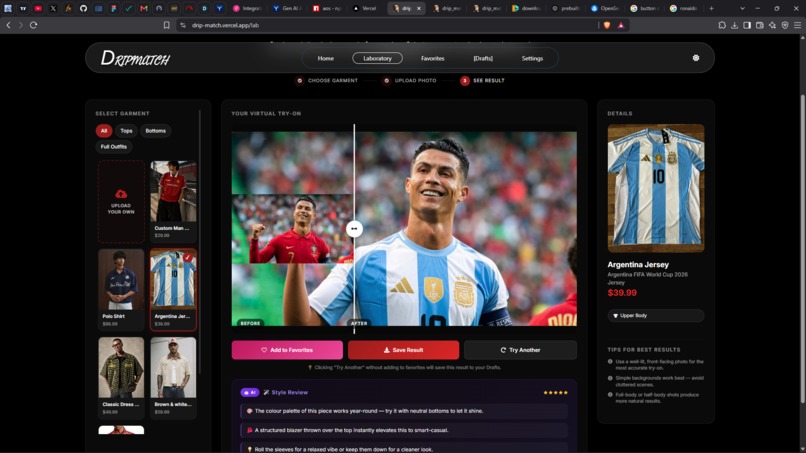The height and width of the screenshot is (453, 806).
Task: Click the Argentina Jersey image in Details
Action: coord(656,188)
